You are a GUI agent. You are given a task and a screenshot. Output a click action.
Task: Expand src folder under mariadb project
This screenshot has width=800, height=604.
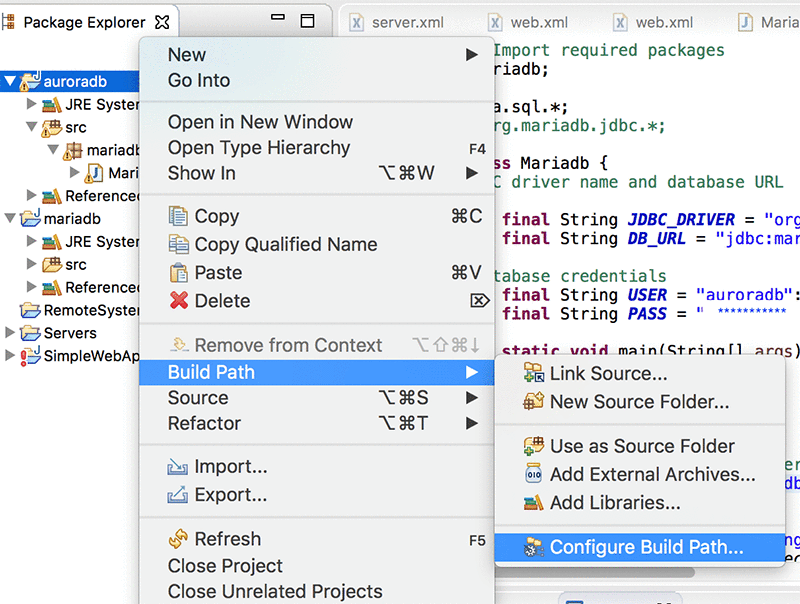point(31,264)
